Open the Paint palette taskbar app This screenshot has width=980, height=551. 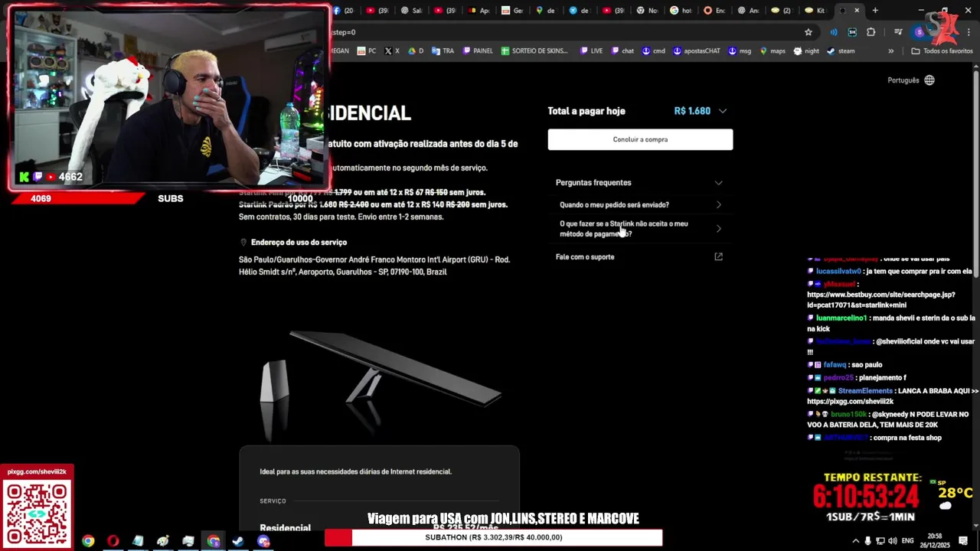163,542
